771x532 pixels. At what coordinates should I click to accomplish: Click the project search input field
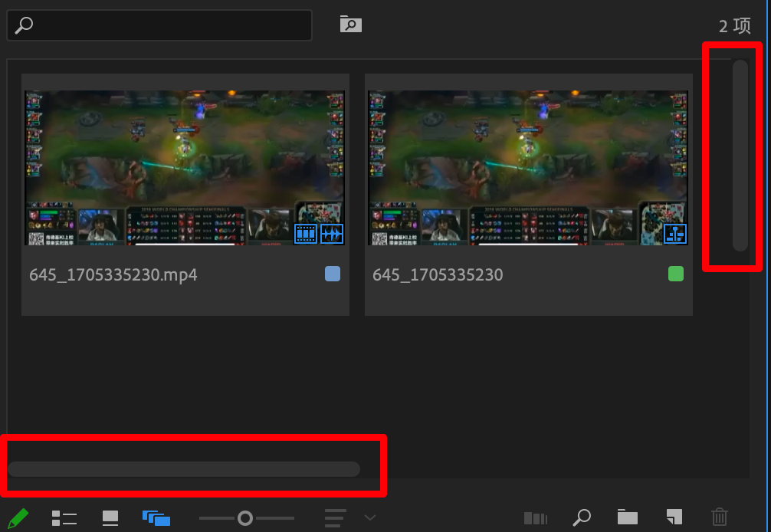pos(159,25)
